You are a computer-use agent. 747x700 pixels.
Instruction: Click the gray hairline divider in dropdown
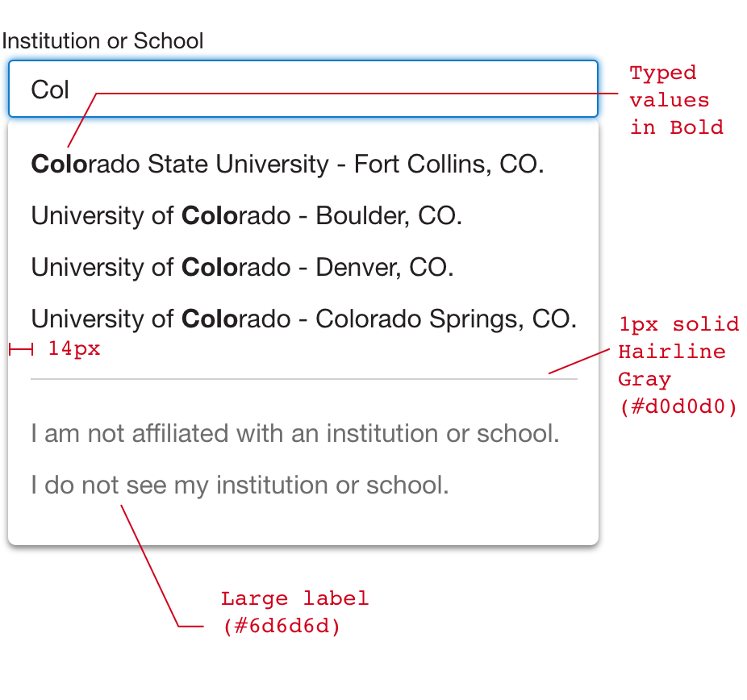pos(303,378)
